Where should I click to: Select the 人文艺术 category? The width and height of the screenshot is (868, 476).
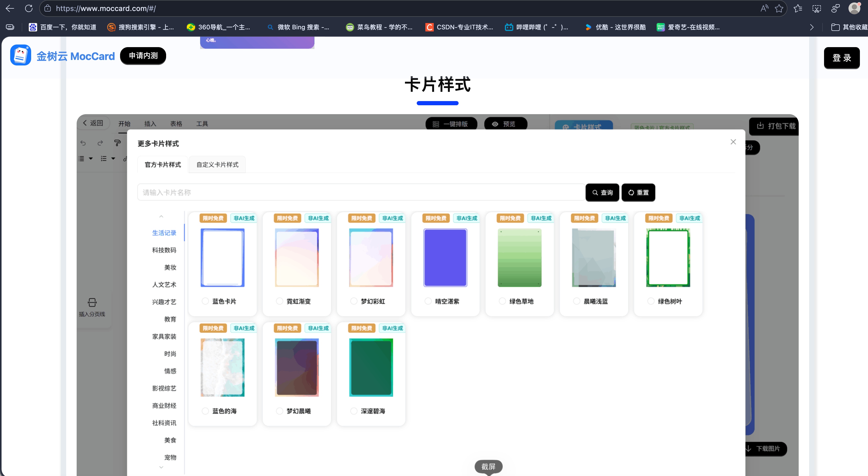(164, 285)
